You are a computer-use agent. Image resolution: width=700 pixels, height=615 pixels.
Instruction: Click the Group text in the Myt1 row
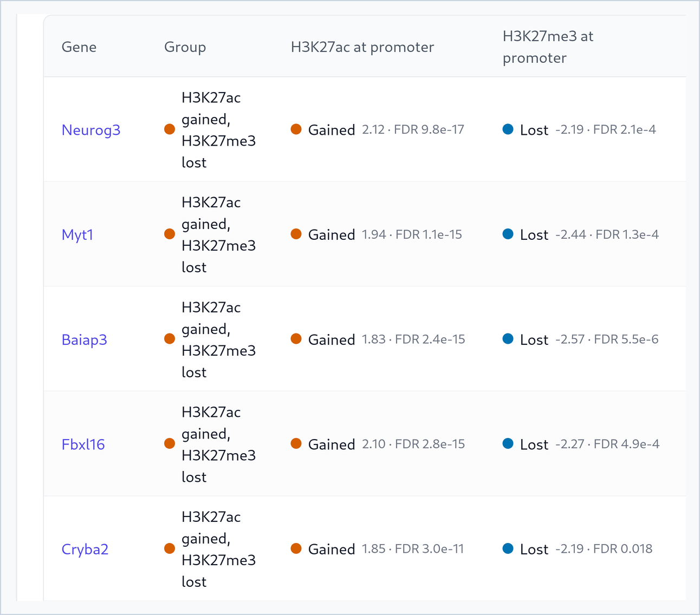[219, 235]
